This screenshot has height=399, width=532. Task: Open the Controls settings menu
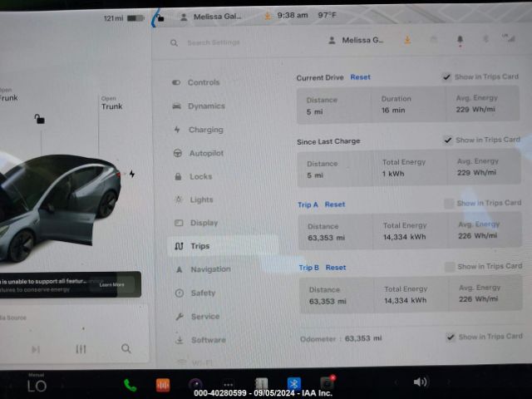pos(204,82)
